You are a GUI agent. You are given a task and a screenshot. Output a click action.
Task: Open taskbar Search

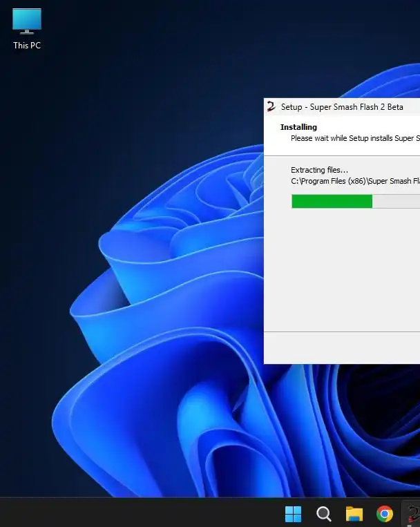click(323, 514)
